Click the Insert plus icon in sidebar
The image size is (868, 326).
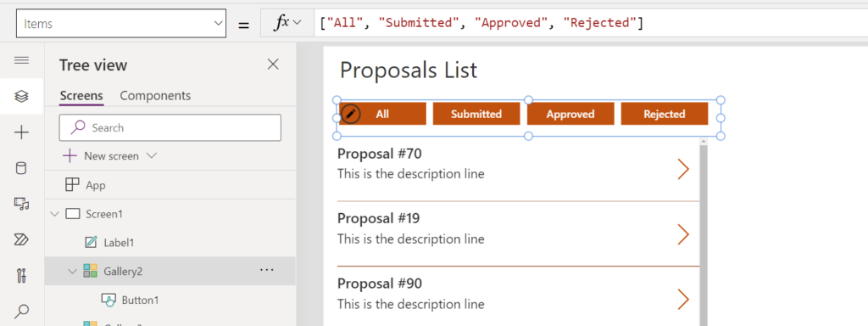[x=21, y=132]
